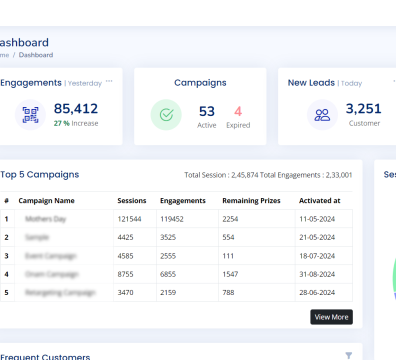Open the Engagements card three-dot menu
Image resolution: width=396 pixels, height=360 pixels.
pyautogui.click(x=109, y=81)
